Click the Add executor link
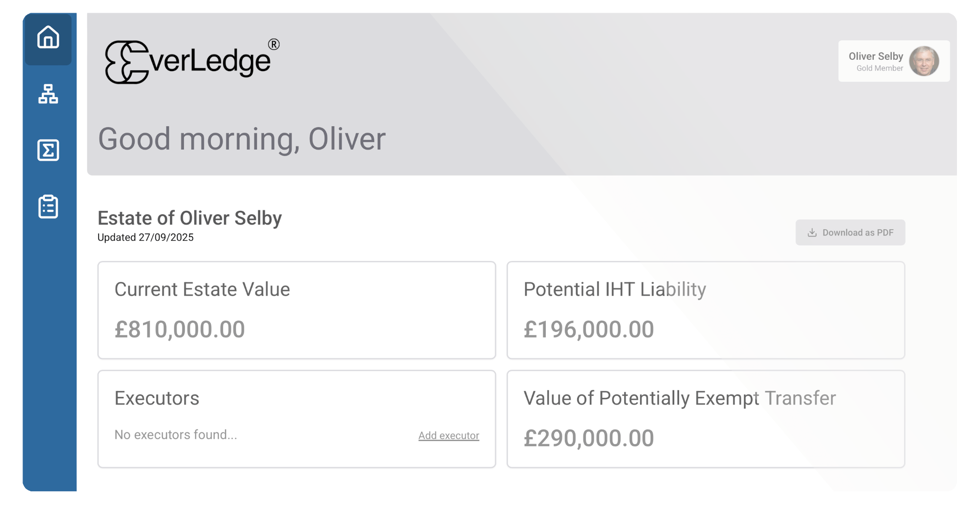Viewport: 980px width, 510px height. coord(449,435)
